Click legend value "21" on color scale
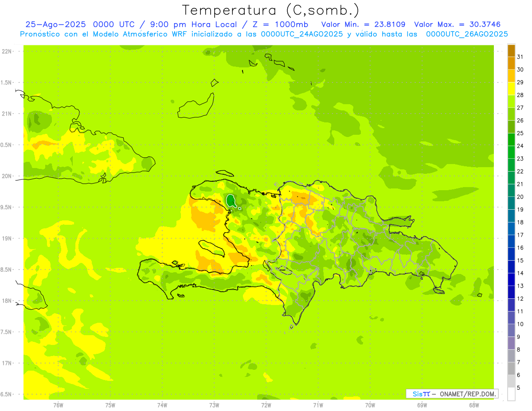 tap(520, 184)
